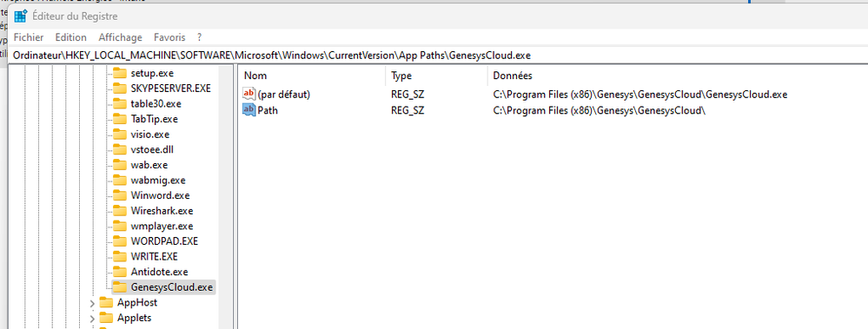Open the Edition menu
Viewport: 868px width, 329px height.
pos(71,37)
